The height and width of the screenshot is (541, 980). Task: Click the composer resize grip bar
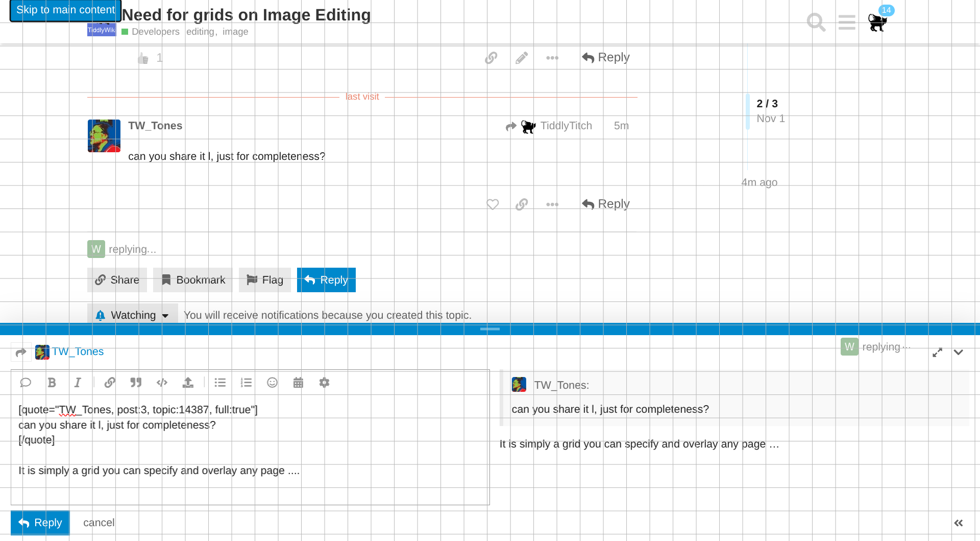[490, 329]
